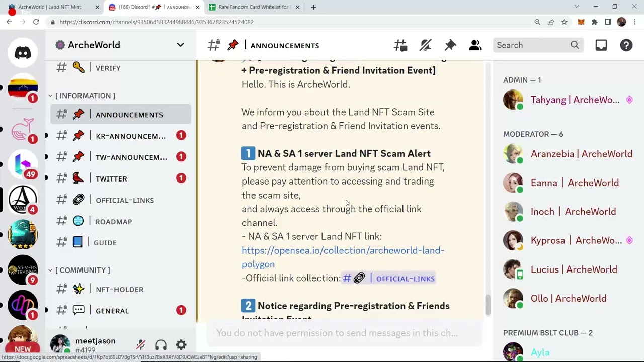Toggle channel notification mute bell
The image size is (644, 362).
click(425, 45)
